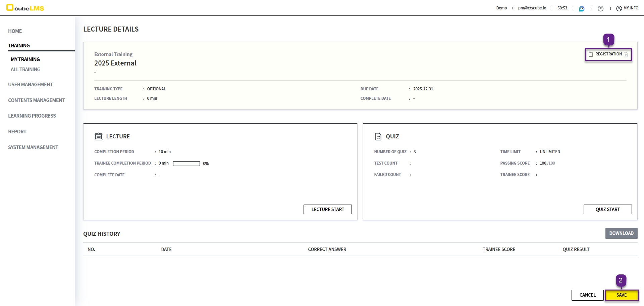Click the step 1 callout badge
Viewport: 644px width, 306px height.
point(608,40)
